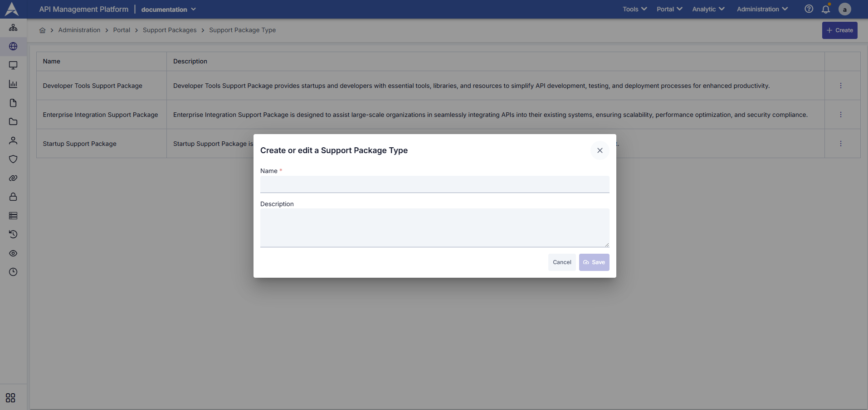Viewport: 868px width, 410px height.
Task: Expand the documentation workspace selector
Action: (x=168, y=9)
